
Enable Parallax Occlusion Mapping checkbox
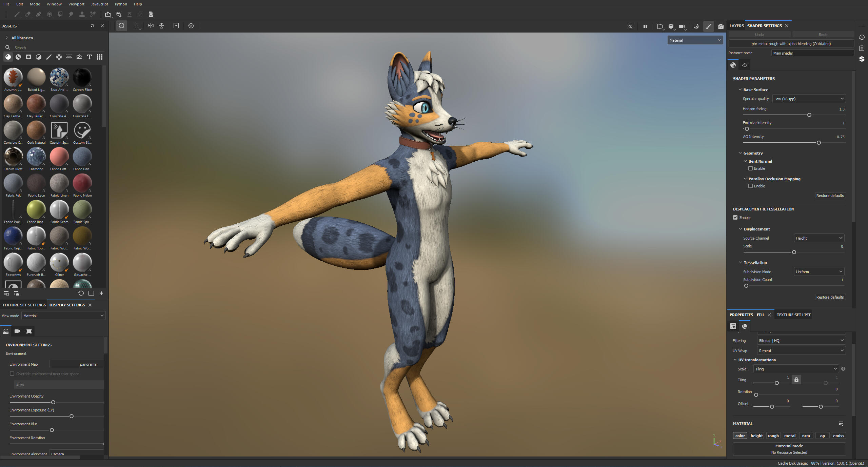click(750, 186)
